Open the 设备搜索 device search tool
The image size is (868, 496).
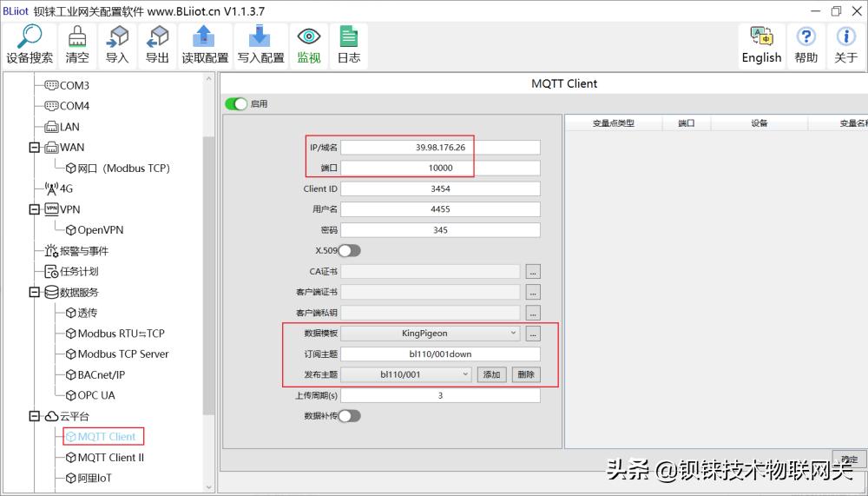30,45
